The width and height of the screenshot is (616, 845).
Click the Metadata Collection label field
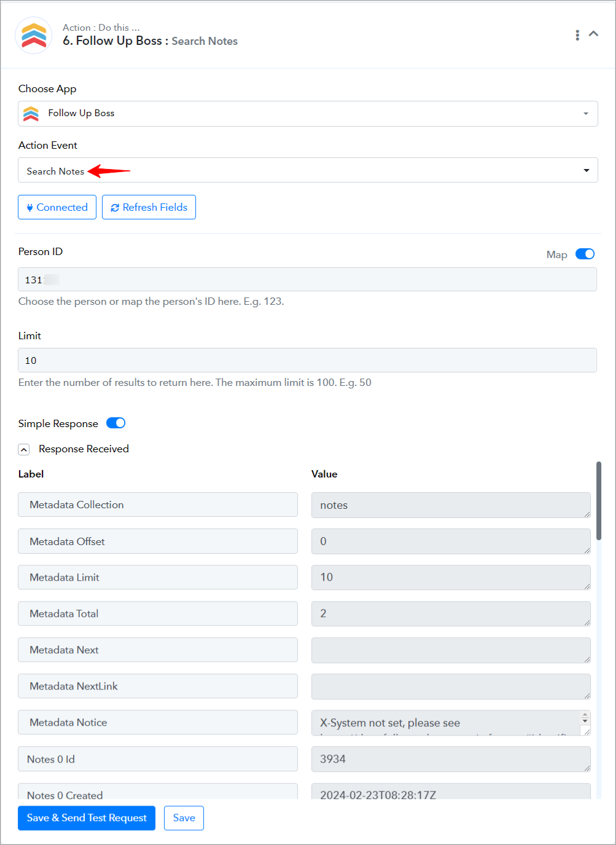(x=158, y=505)
